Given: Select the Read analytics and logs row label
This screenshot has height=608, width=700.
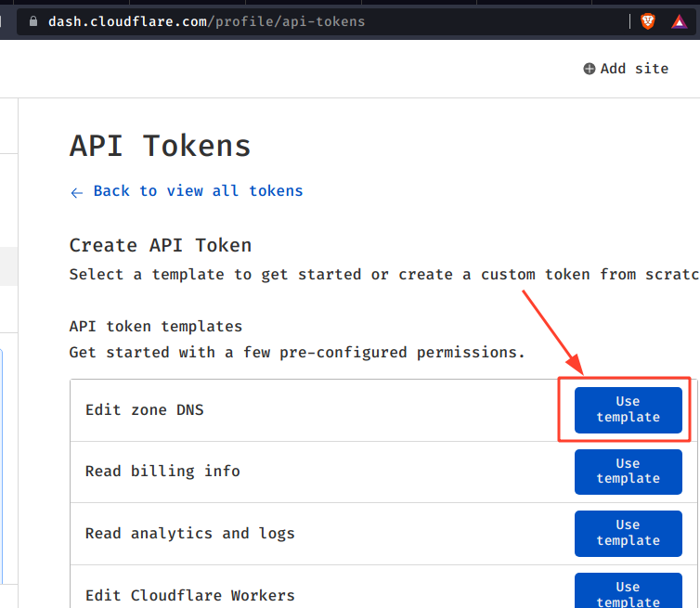Looking at the screenshot, I should click(189, 533).
